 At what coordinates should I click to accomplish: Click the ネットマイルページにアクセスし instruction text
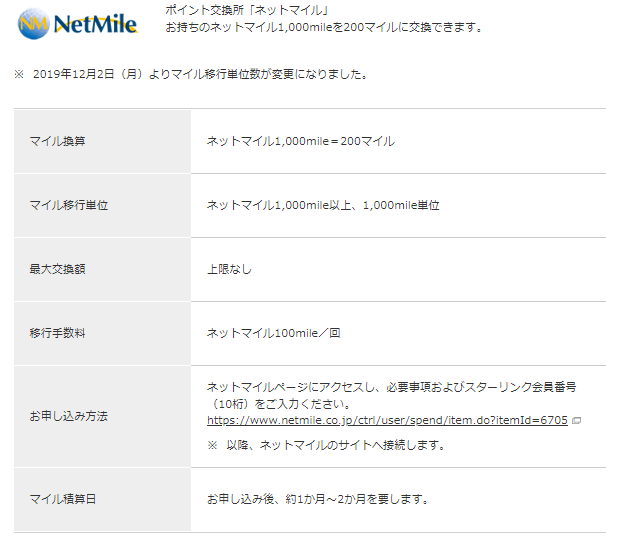pos(391,395)
